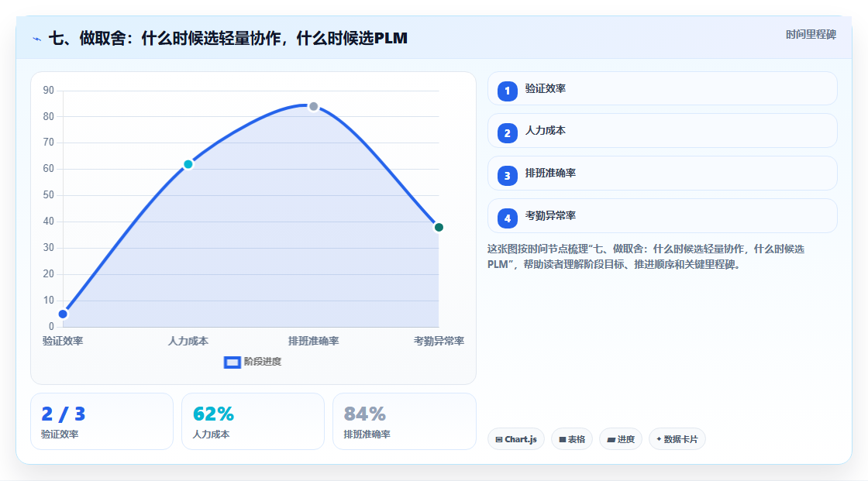The height and width of the screenshot is (481, 868).
Task: Click the y-axis value 90
Action: click(49, 90)
